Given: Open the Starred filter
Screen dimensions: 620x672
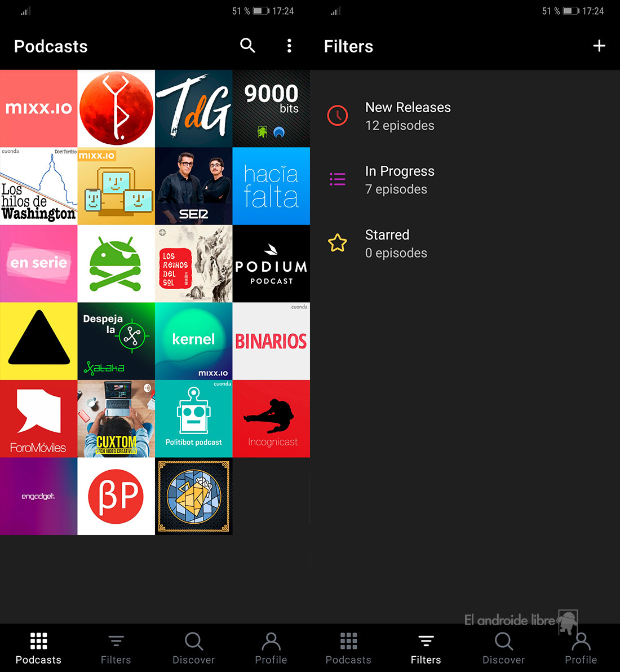Looking at the screenshot, I should tap(465, 244).
